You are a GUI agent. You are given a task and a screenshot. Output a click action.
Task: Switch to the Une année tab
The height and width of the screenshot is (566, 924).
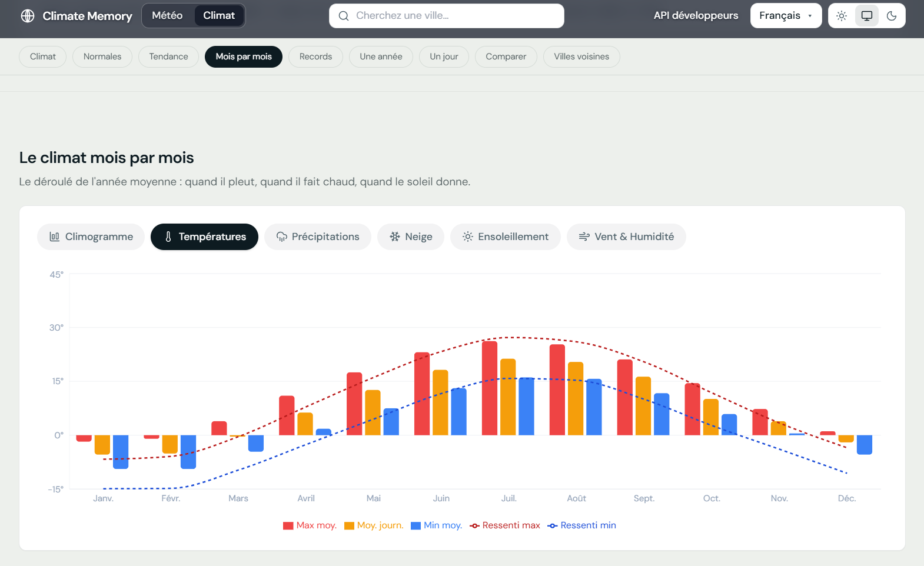click(x=381, y=56)
